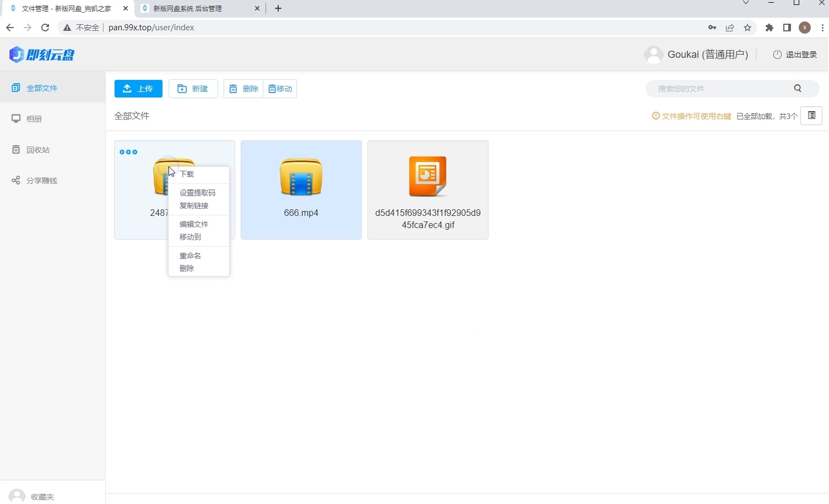Select the gif file orange icon
This screenshot has width=829, height=504.
[x=427, y=176]
